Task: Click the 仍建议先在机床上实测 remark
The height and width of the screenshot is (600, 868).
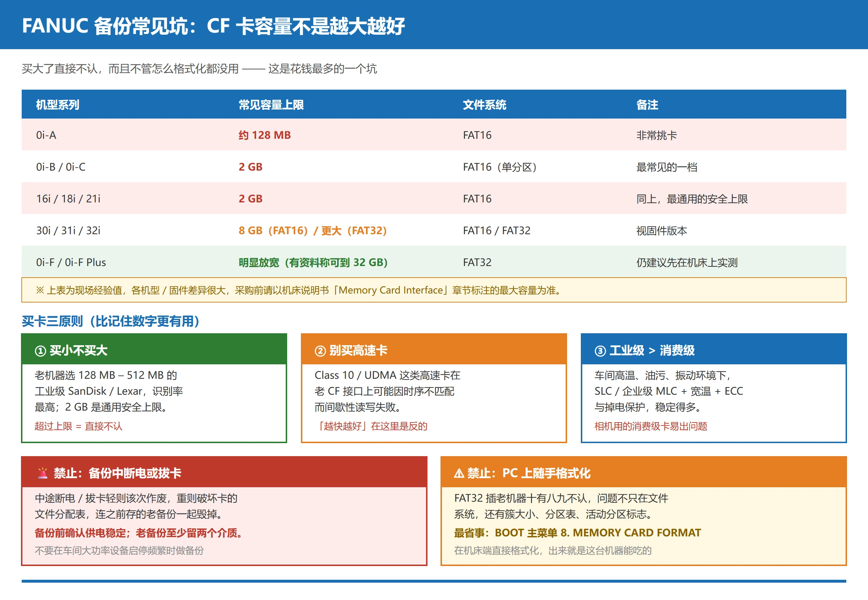Action: coord(687,262)
